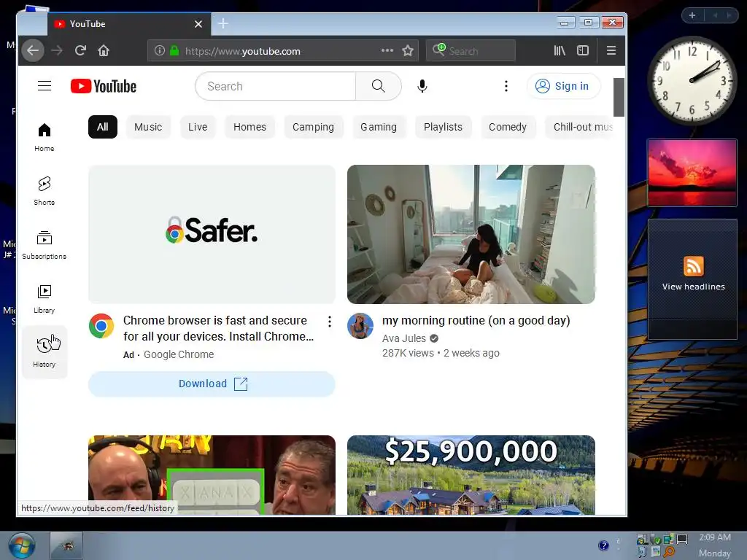Open 'my morning routine (on a good day)' title
The height and width of the screenshot is (560, 747).
point(476,321)
